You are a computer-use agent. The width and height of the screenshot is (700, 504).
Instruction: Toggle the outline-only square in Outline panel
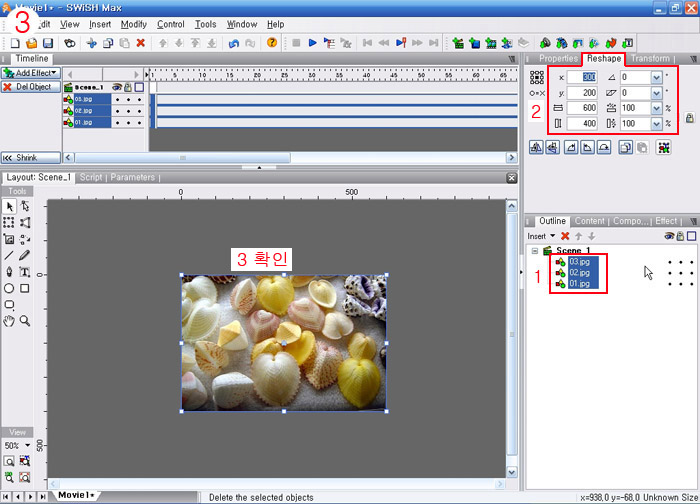tap(692, 236)
